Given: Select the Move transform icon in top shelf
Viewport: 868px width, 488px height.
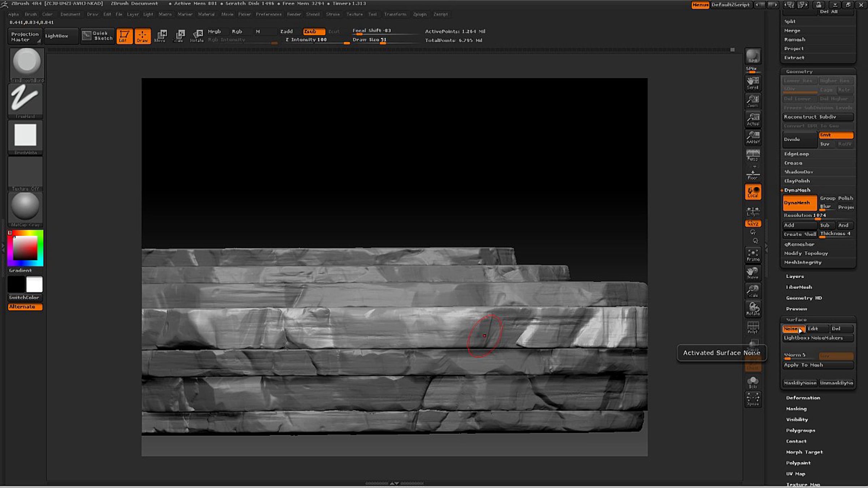Looking at the screenshot, I should pos(160,36).
